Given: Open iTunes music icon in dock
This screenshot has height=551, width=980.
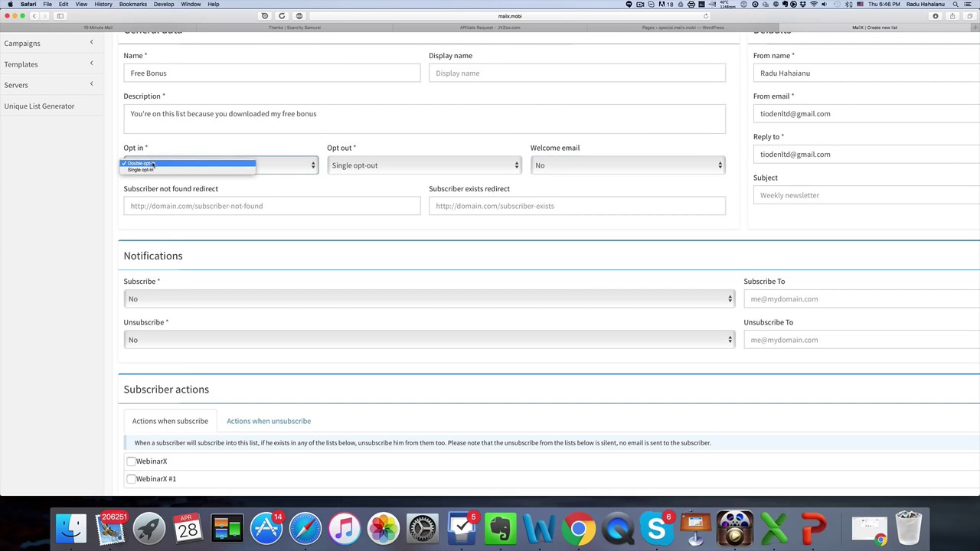Looking at the screenshot, I should 345,529.
